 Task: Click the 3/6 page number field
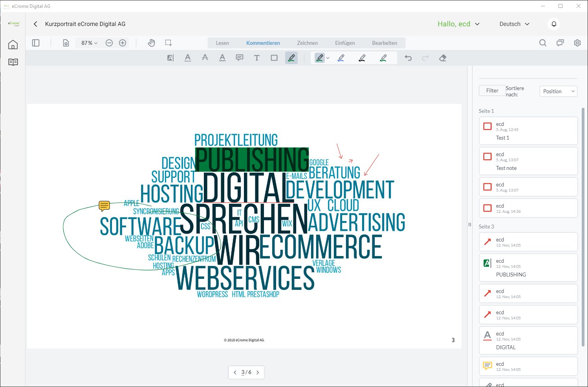coord(246,372)
